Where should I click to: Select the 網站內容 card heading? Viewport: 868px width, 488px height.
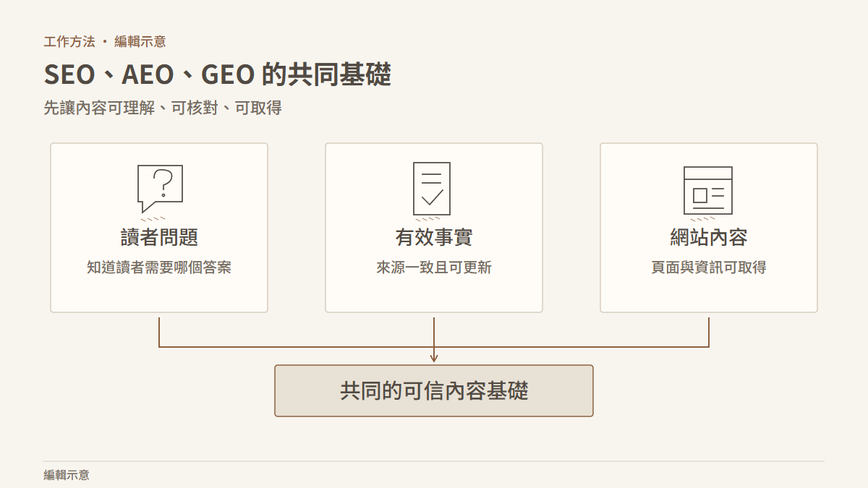pos(709,237)
